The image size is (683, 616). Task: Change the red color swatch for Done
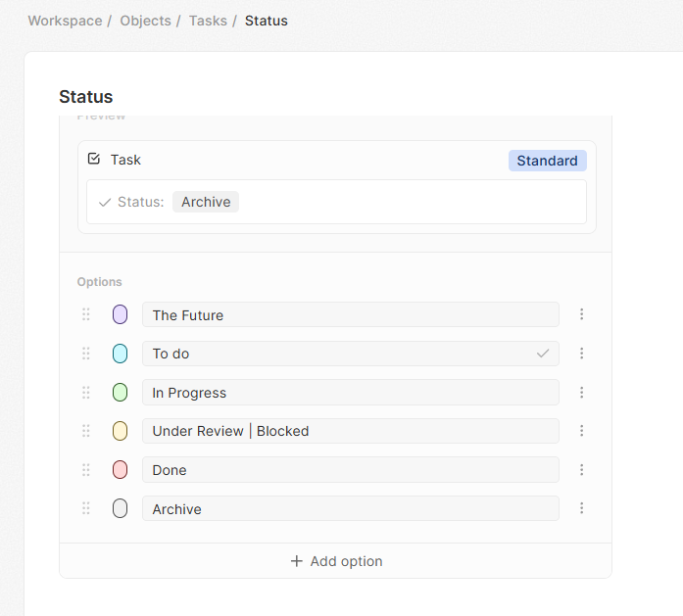[120, 470]
